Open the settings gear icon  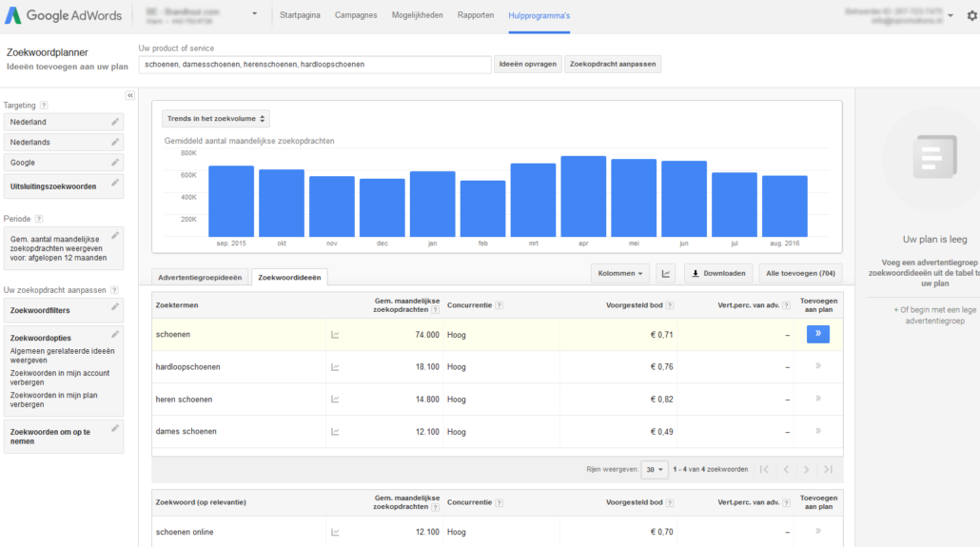(971, 15)
